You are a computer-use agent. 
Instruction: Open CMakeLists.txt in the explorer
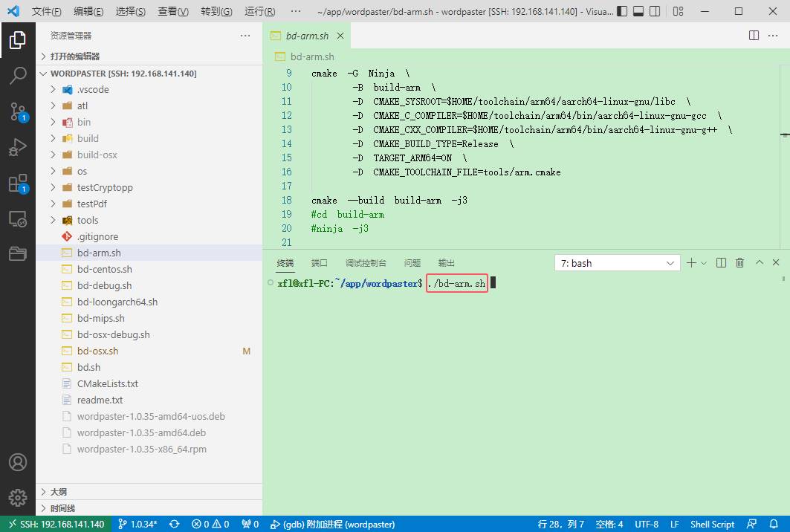tap(107, 383)
